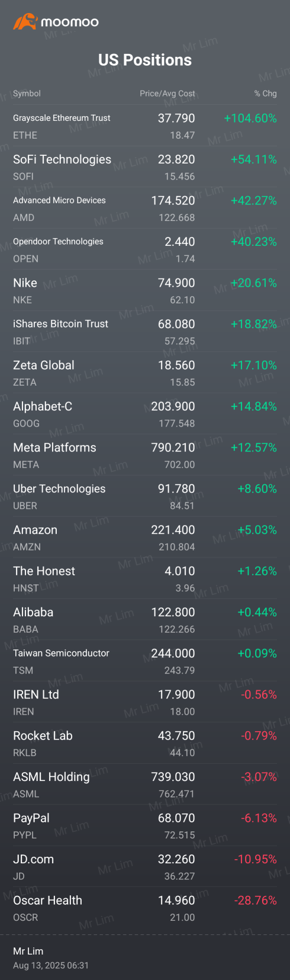290x980 pixels.
Task: Select the Meta Platforms row
Action: coord(145,456)
